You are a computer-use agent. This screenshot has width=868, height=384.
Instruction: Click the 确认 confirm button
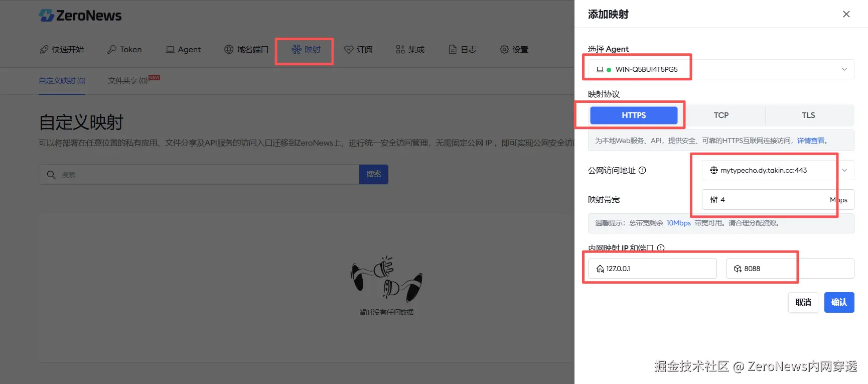[839, 303]
